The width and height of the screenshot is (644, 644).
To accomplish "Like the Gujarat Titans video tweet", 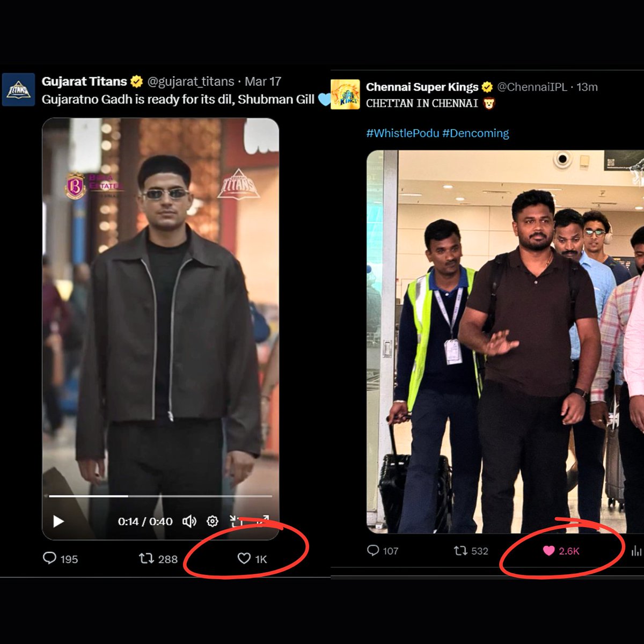I will pyautogui.click(x=244, y=559).
